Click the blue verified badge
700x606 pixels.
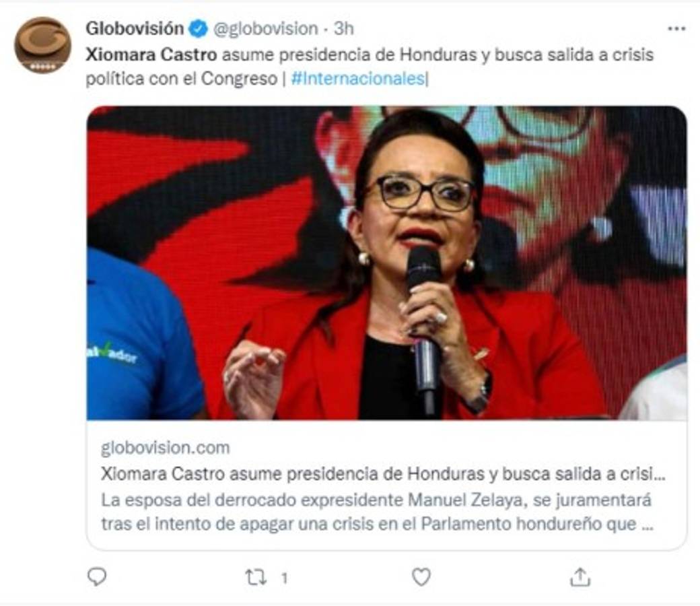(x=198, y=29)
